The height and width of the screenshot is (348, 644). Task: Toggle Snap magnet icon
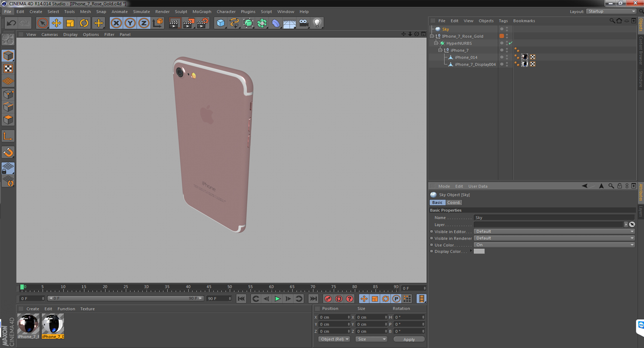pyautogui.click(x=8, y=152)
